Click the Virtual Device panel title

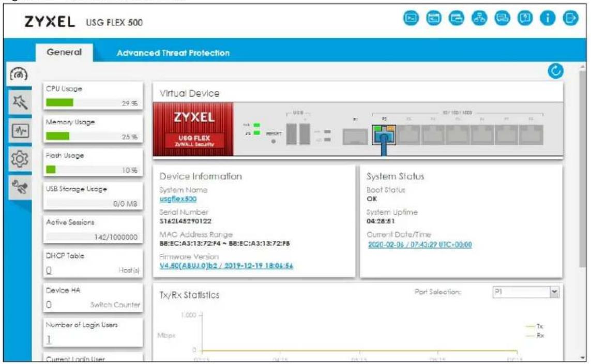point(189,93)
